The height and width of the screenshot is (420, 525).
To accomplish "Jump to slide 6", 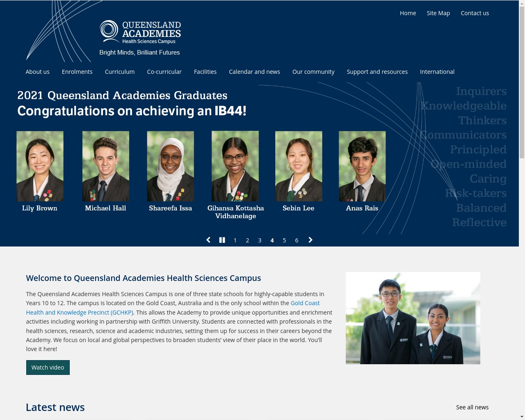I will tap(297, 240).
